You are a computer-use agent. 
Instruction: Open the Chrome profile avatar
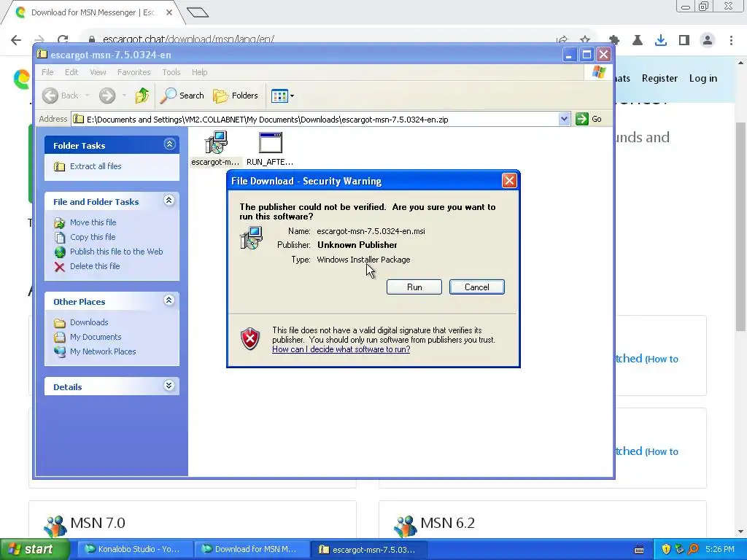point(708,40)
